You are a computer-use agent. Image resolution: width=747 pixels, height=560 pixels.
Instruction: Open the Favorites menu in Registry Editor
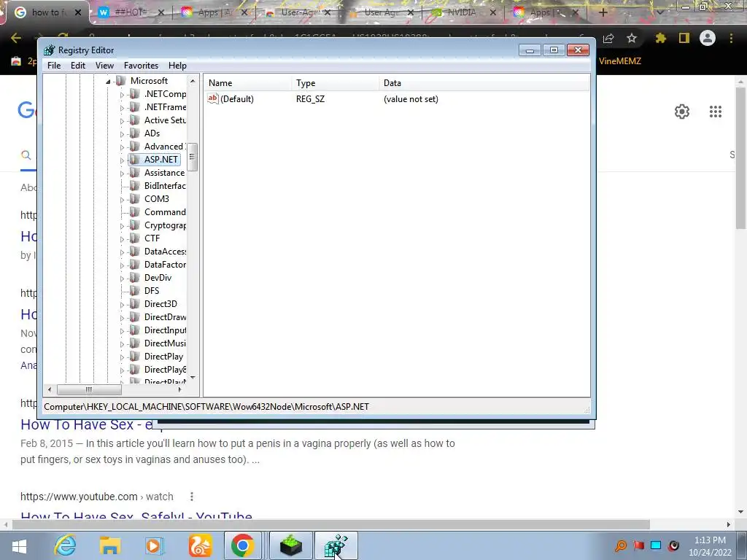tap(141, 66)
